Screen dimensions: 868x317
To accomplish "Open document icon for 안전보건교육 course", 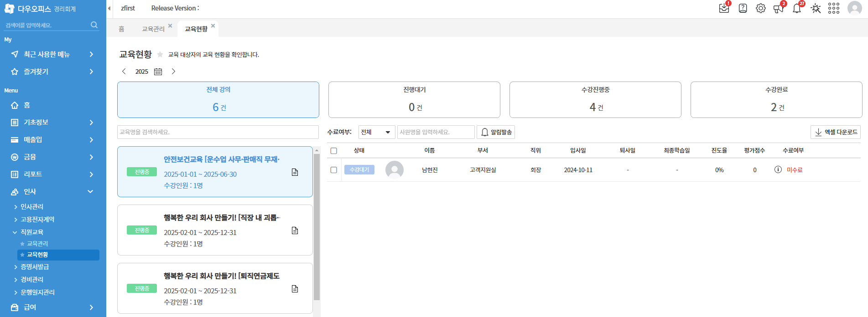I will (295, 172).
